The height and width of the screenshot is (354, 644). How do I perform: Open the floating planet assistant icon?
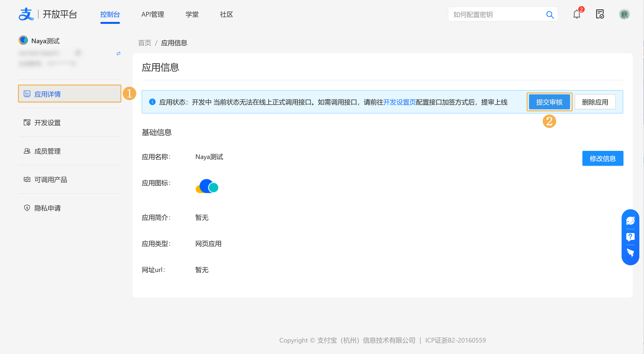point(630,221)
